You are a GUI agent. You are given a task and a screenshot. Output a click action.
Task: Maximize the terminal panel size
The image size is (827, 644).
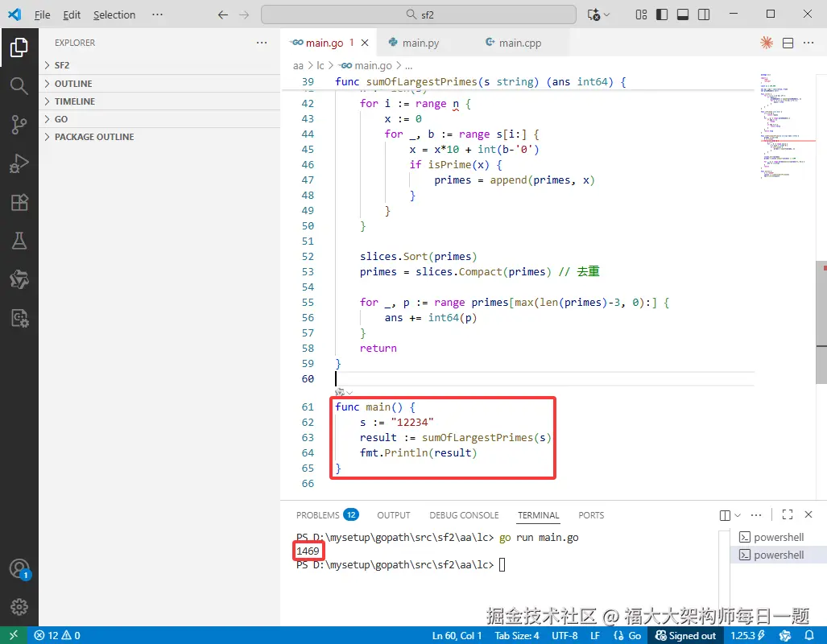click(788, 514)
